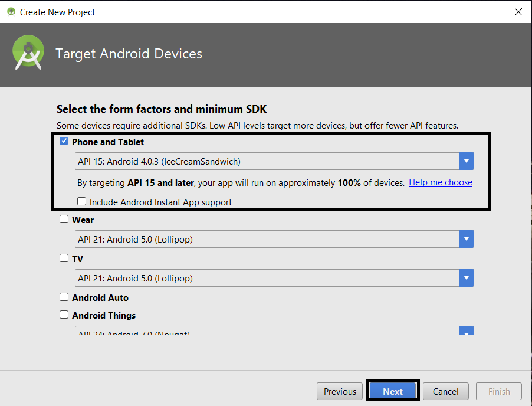
Task: Close the Create New Project dialog
Action: 518,12
